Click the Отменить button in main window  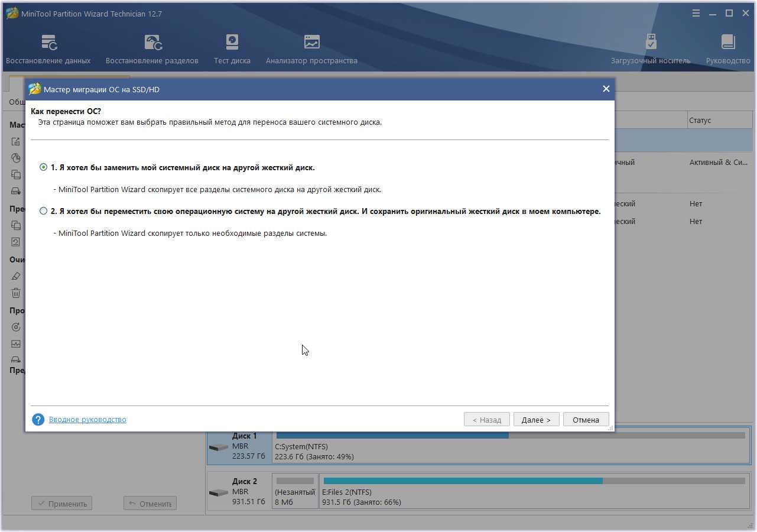tap(150, 504)
